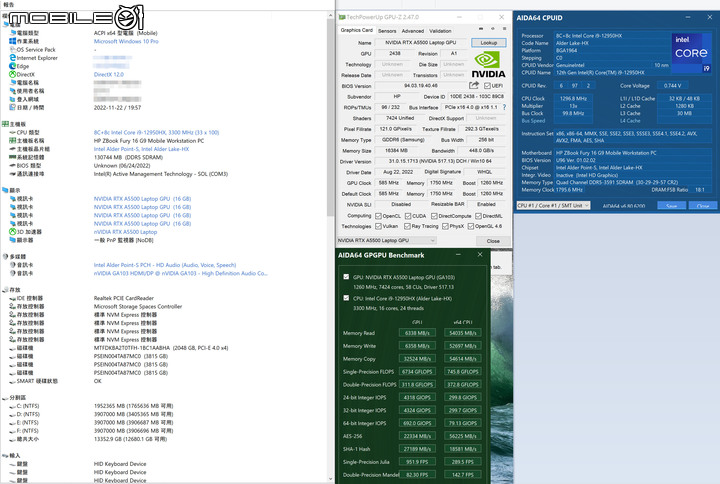Toggle the DirectCompute checkbox

pos(434,216)
